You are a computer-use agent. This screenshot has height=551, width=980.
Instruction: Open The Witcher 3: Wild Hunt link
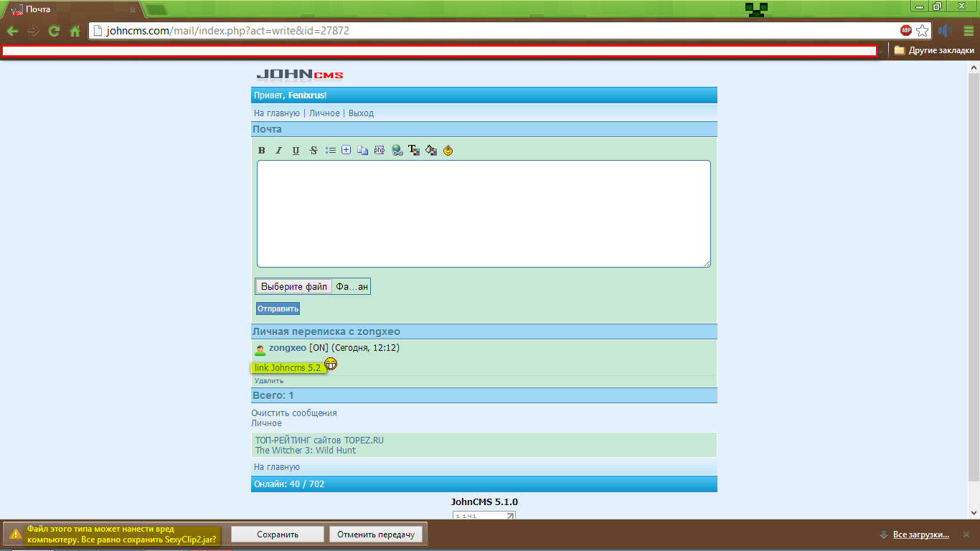[x=306, y=451]
